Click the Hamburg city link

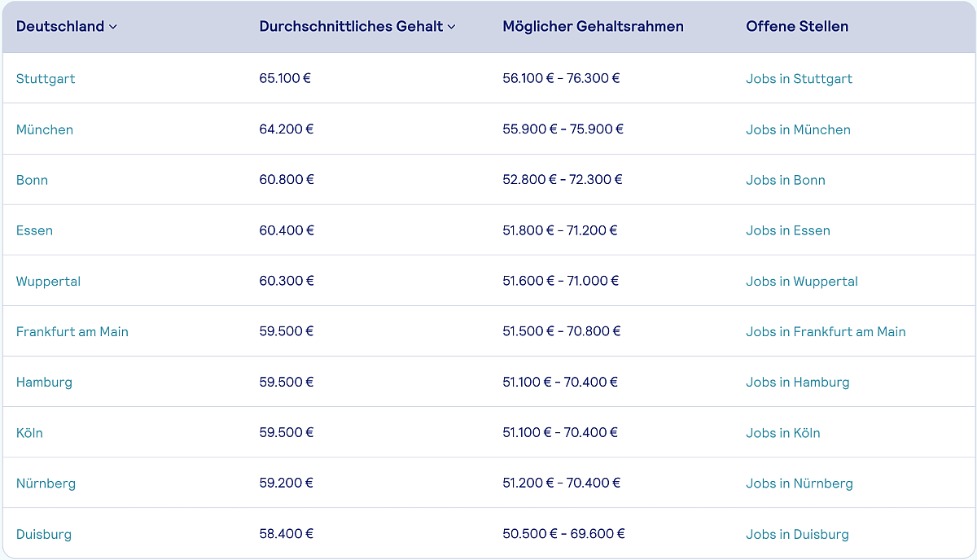click(x=44, y=383)
